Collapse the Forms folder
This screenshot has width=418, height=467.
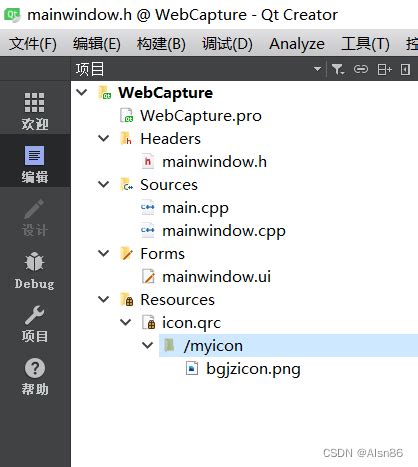tap(104, 253)
